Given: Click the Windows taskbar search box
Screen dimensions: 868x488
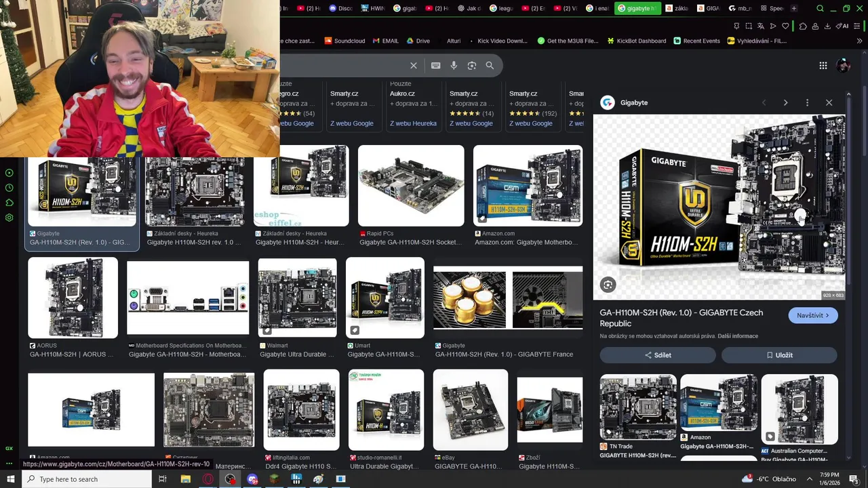Looking at the screenshot, I should coord(87,479).
